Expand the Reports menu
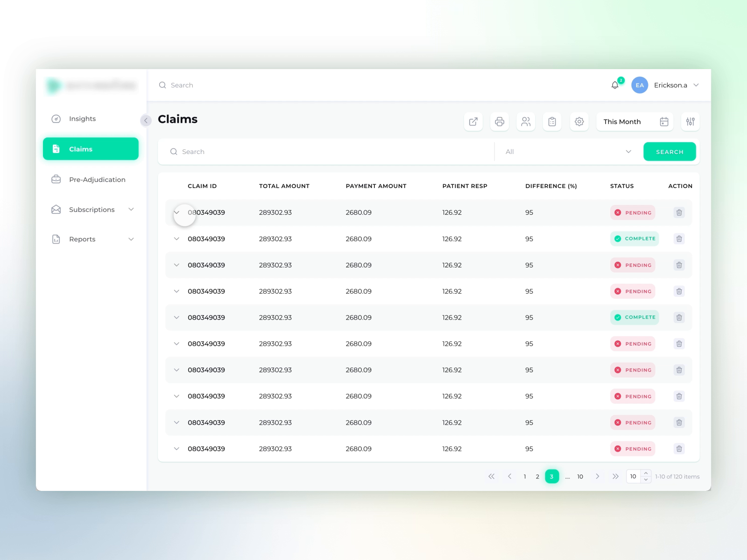 [x=82, y=239]
